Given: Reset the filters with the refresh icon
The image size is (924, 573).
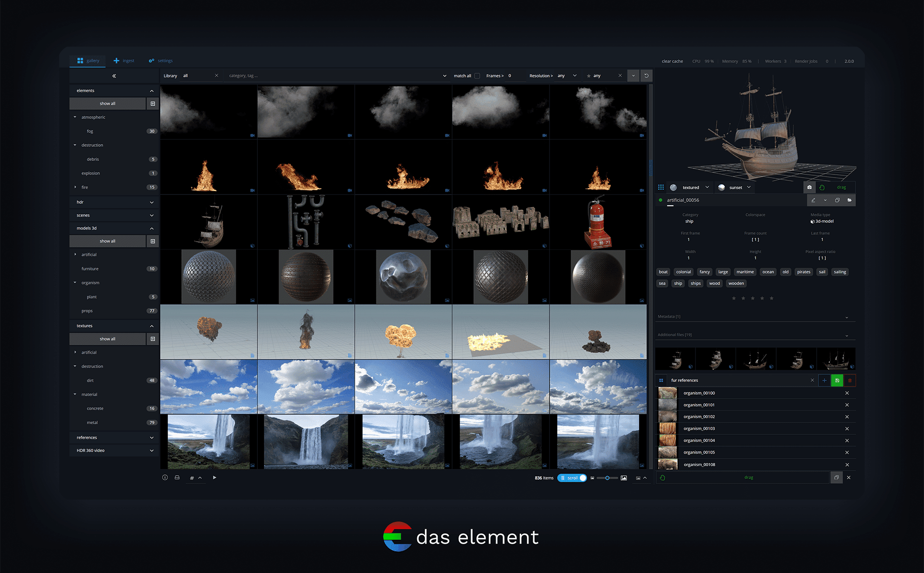Looking at the screenshot, I should pyautogui.click(x=646, y=76).
